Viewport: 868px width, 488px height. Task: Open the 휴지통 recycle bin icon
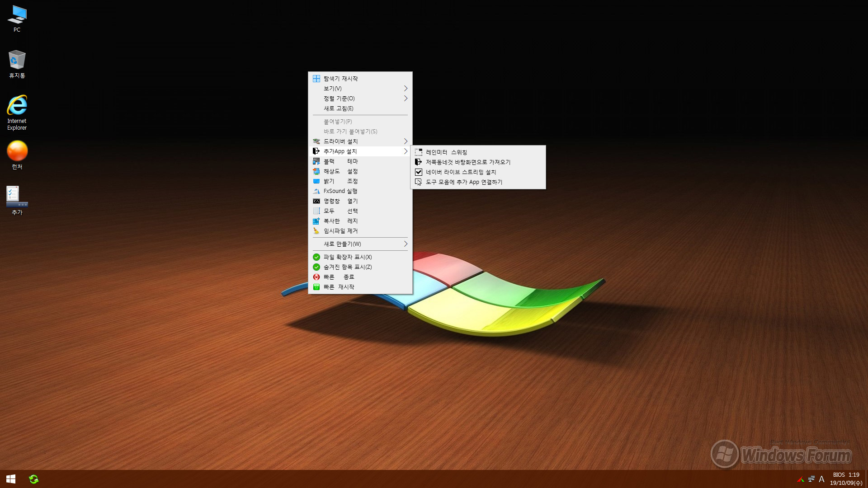coord(17,64)
